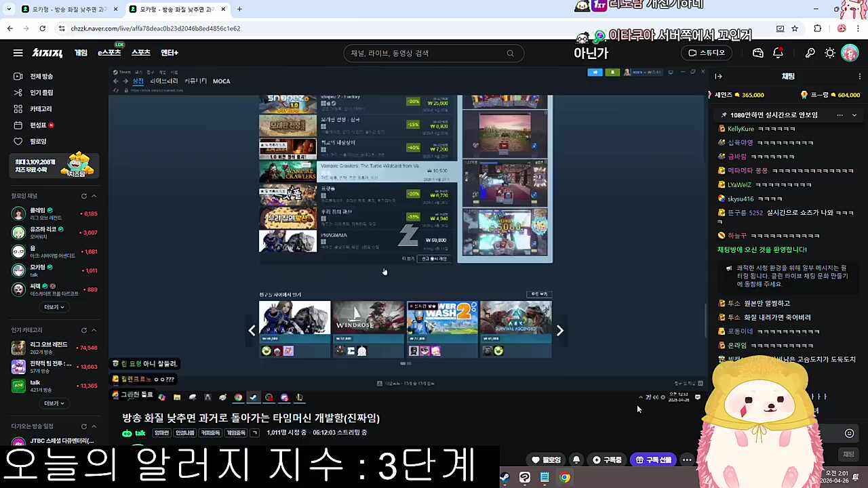Open 편성표 in the sidebar

pyautogui.click(x=34, y=125)
